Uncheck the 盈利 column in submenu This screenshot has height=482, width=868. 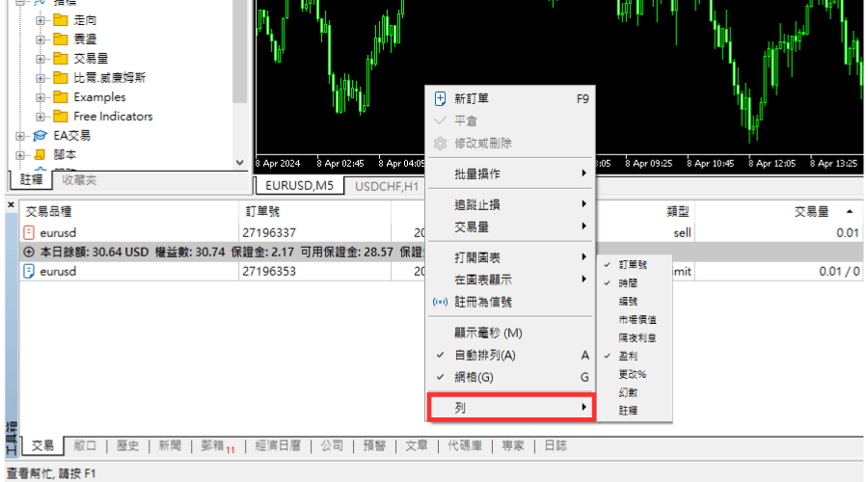628,356
